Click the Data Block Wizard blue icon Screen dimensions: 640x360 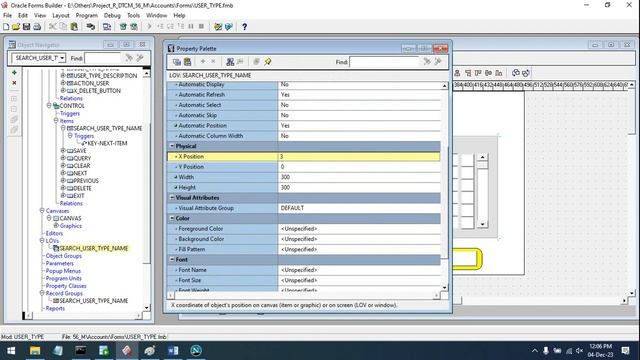click(x=229, y=27)
